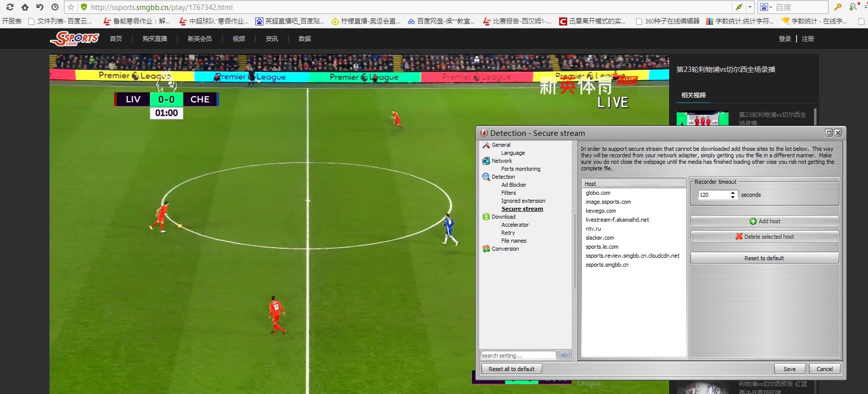This screenshot has width=868, height=394.
Task: Click the 注册 register link
Action: 808,38
